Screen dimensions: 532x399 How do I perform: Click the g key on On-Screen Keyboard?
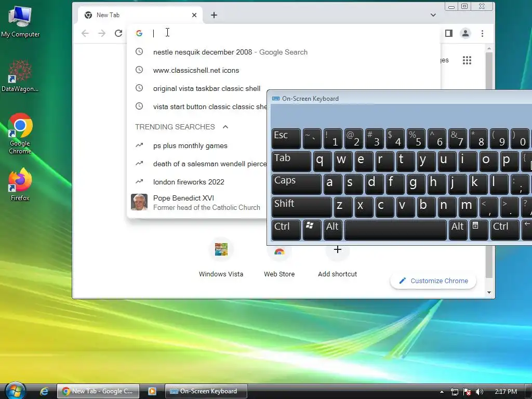click(x=416, y=184)
